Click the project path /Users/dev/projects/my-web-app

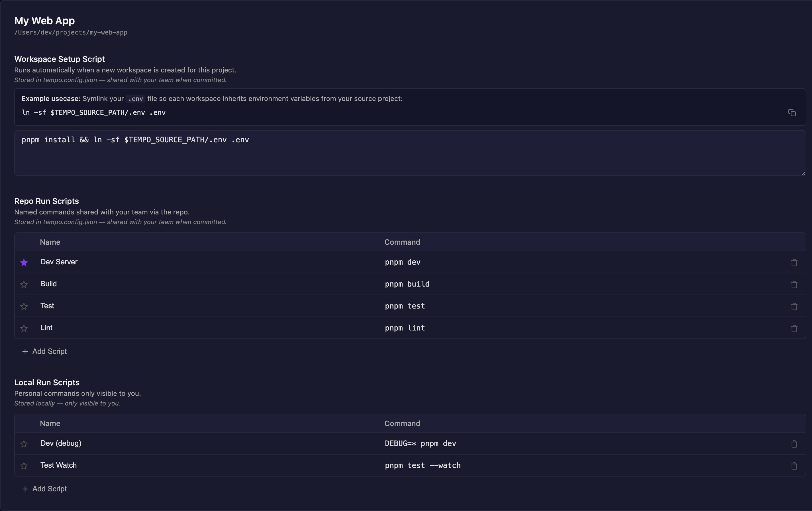coord(71,33)
